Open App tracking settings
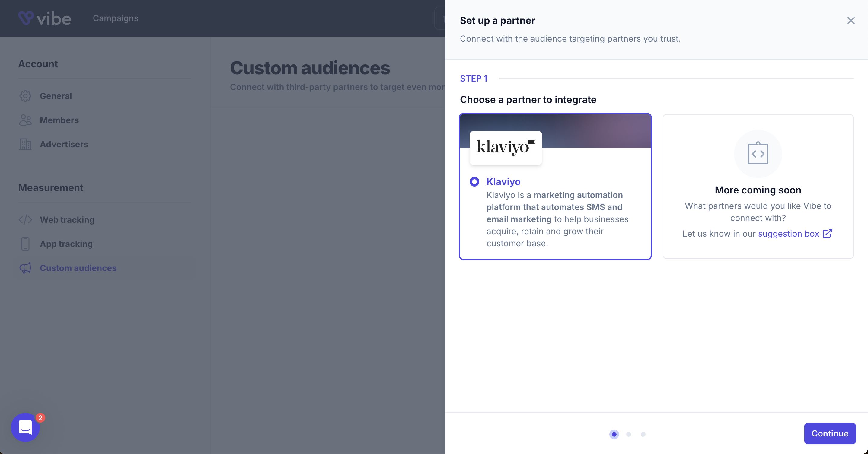The width and height of the screenshot is (868, 454). [66, 244]
